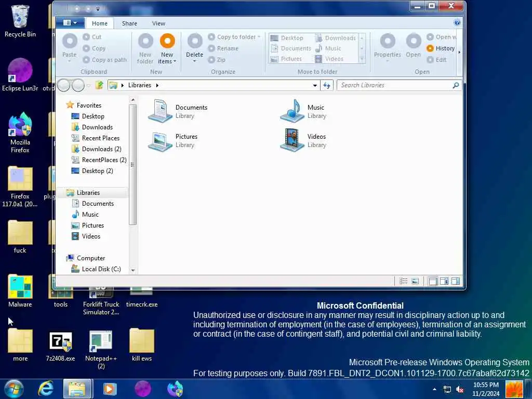Image resolution: width=532 pixels, height=399 pixels.
Task: Select the Music library in file list
Action: [303, 111]
